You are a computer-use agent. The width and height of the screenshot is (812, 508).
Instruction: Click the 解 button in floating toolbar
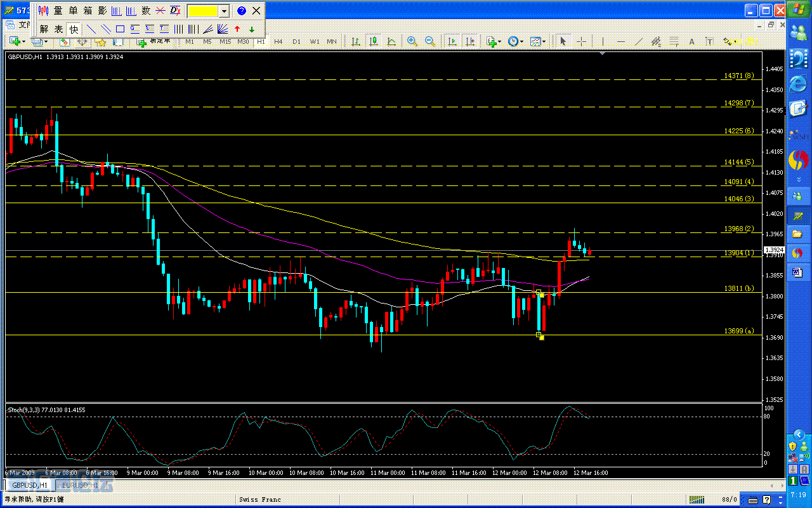click(x=44, y=29)
